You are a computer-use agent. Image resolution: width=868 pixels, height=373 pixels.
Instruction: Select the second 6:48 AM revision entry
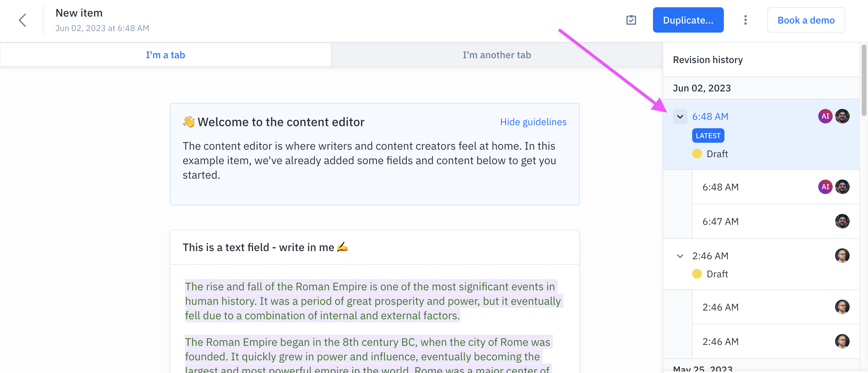pos(776,187)
